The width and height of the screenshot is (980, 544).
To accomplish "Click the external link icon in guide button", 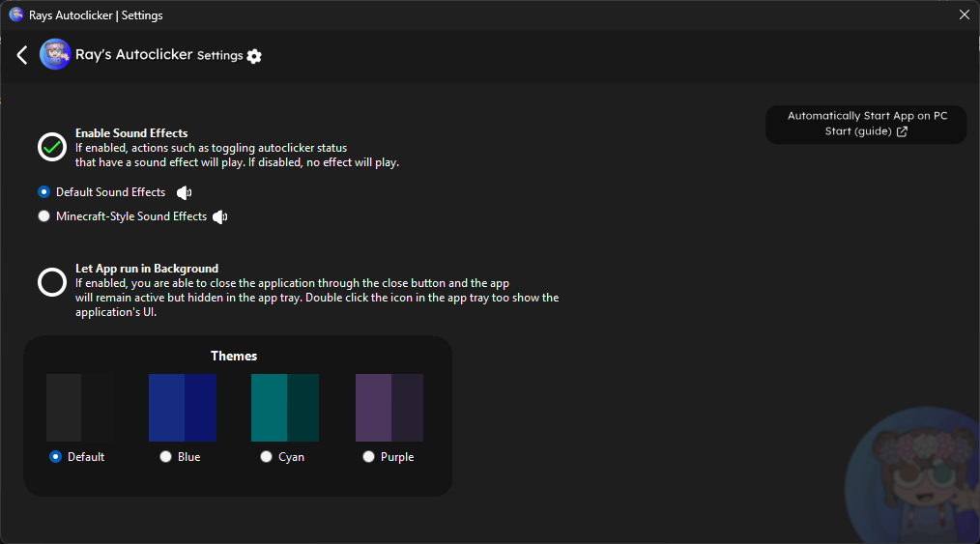I will pyautogui.click(x=902, y=131).
